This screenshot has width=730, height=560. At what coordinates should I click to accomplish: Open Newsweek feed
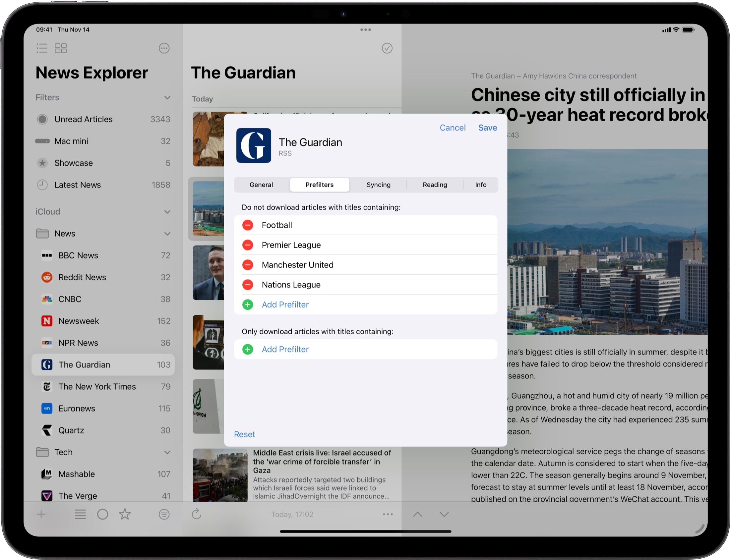(103, 321)
